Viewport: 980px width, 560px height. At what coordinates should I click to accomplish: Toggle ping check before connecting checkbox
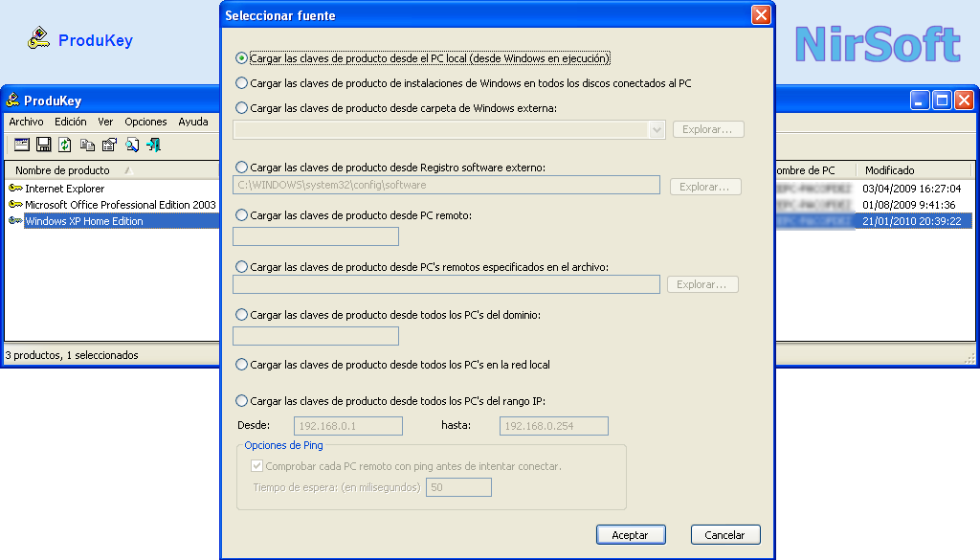coord(256,465)
